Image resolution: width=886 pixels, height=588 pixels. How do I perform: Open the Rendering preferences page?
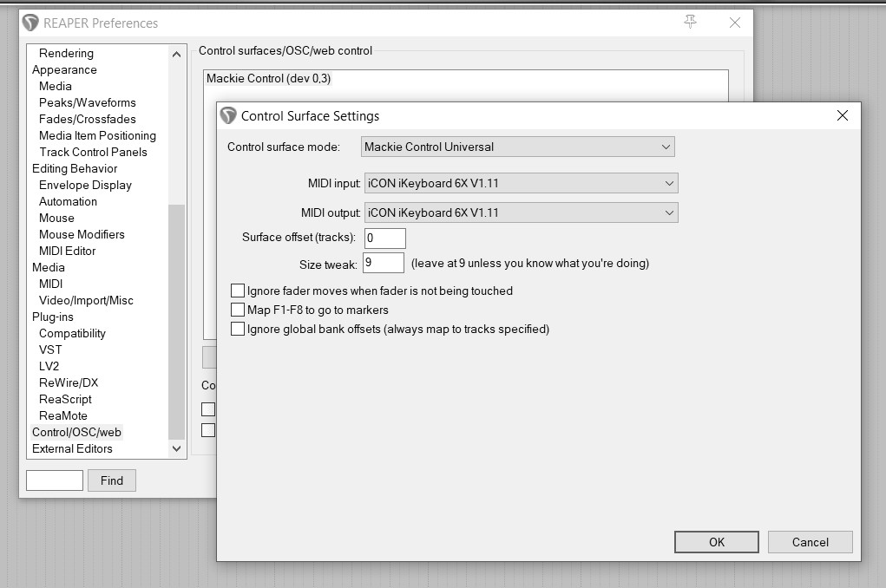pyautogui.click(x=66, y=53)
